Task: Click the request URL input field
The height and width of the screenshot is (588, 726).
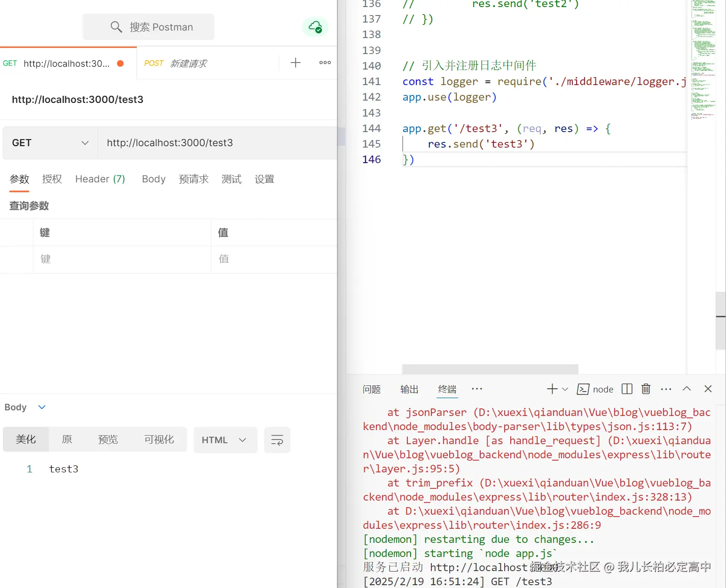Action: tap(217, 143)
